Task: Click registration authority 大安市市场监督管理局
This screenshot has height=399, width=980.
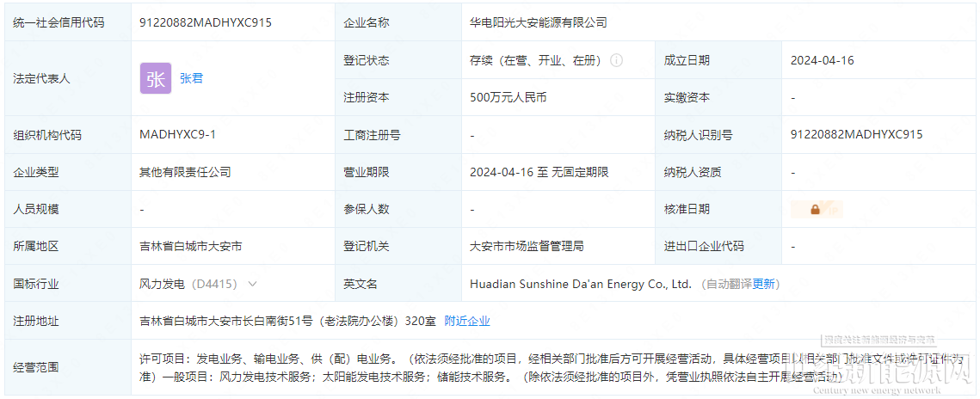Action: (x=527, y=247)
